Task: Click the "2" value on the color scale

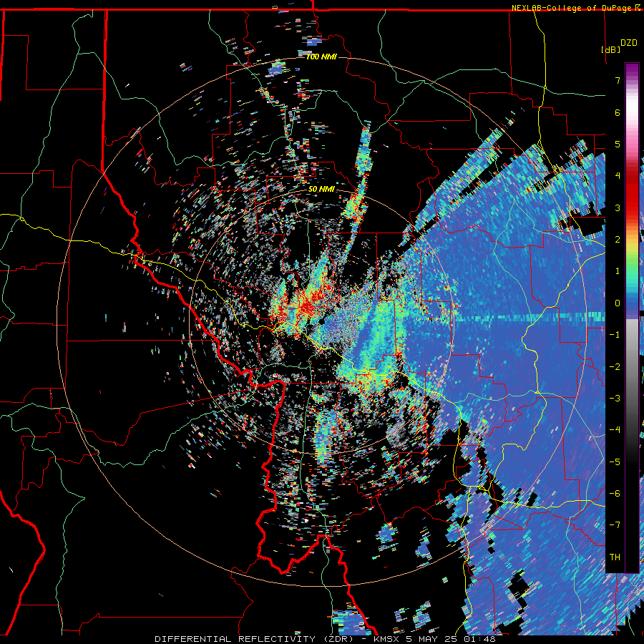Action: (618, 239)
